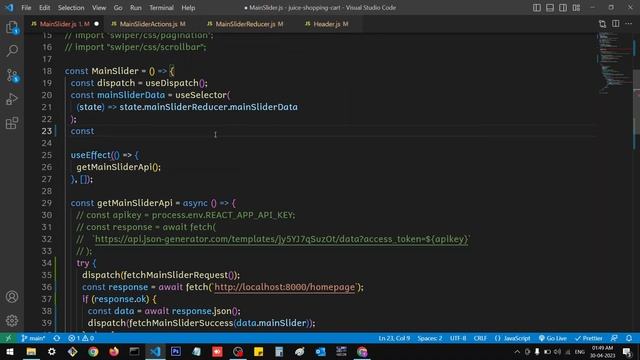This screenshot has height=360, width=640.
Task: Open the Selection menu
Action: click(x=71, y=8)
